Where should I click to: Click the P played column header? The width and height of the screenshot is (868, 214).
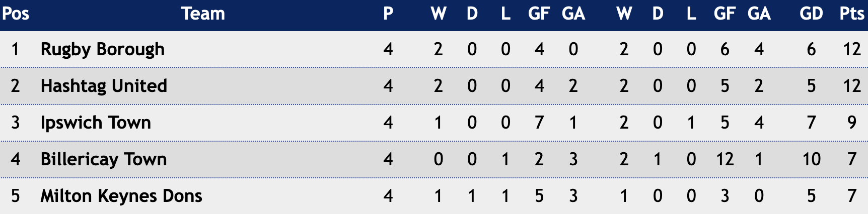[x=388, y=14]
